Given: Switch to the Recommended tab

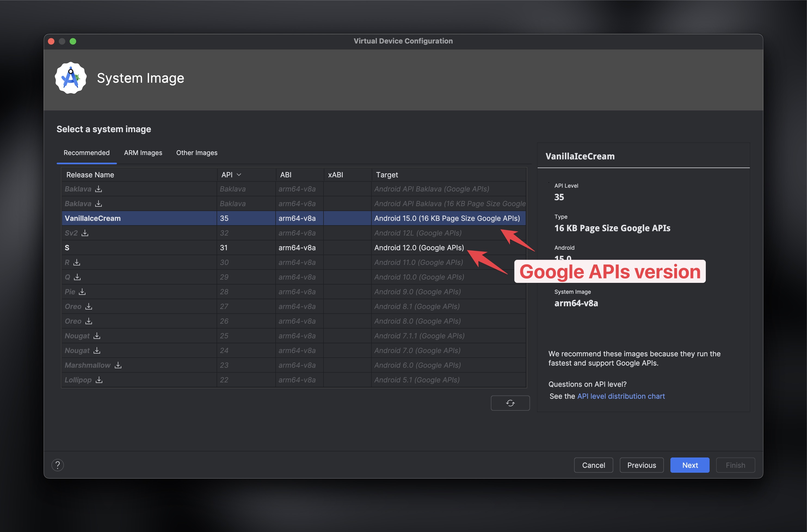Looking at the screenshot, I should 87,153.
